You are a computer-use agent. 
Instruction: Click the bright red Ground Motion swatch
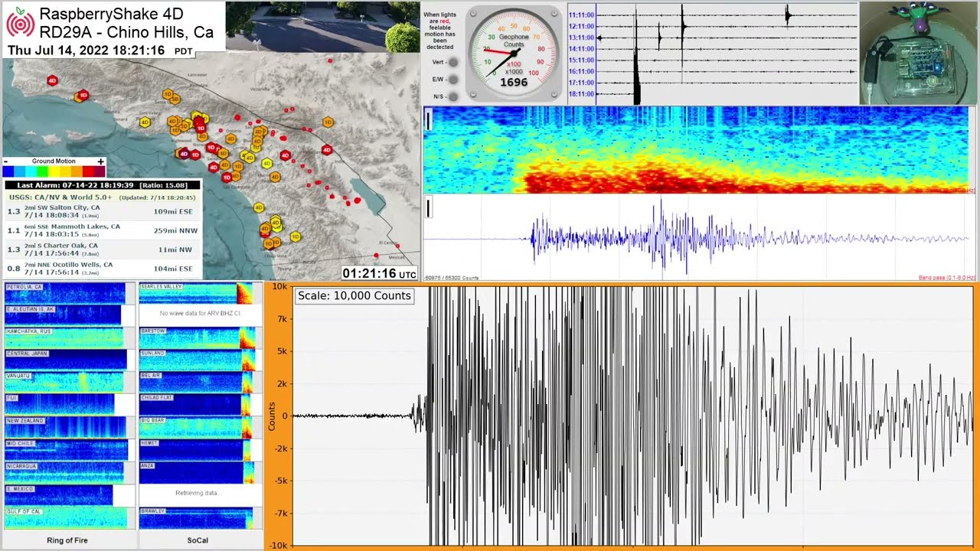88,171
